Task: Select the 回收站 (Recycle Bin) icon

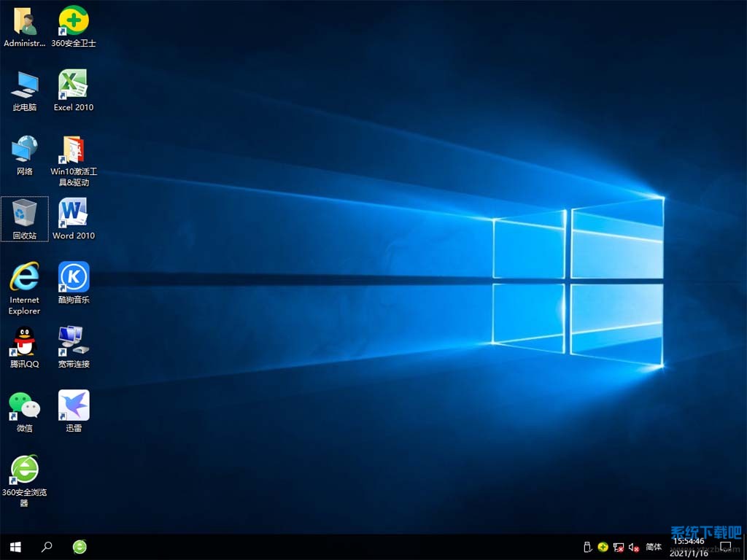Action: (24, 214)
